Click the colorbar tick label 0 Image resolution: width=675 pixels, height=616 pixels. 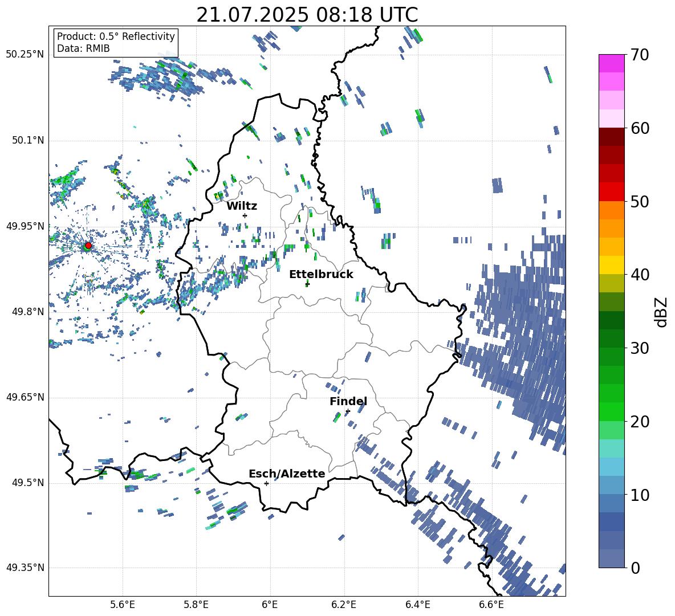coord(635,568)
